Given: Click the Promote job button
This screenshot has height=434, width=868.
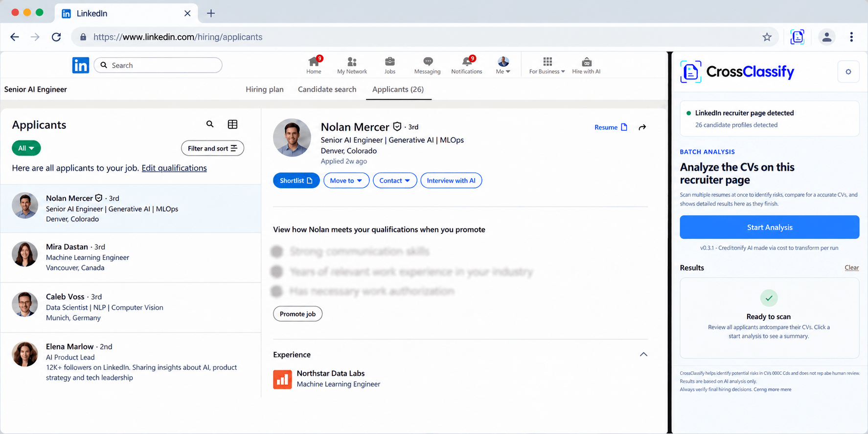Looking at the screenshot, I should [x=297, y=314].
